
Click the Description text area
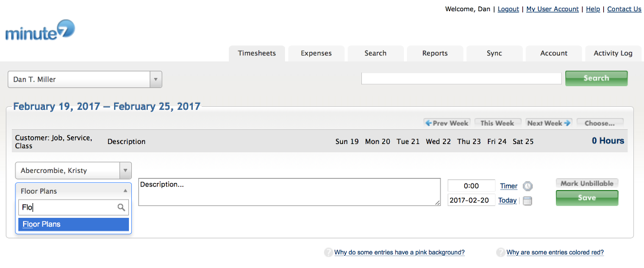tap(290, 192)
